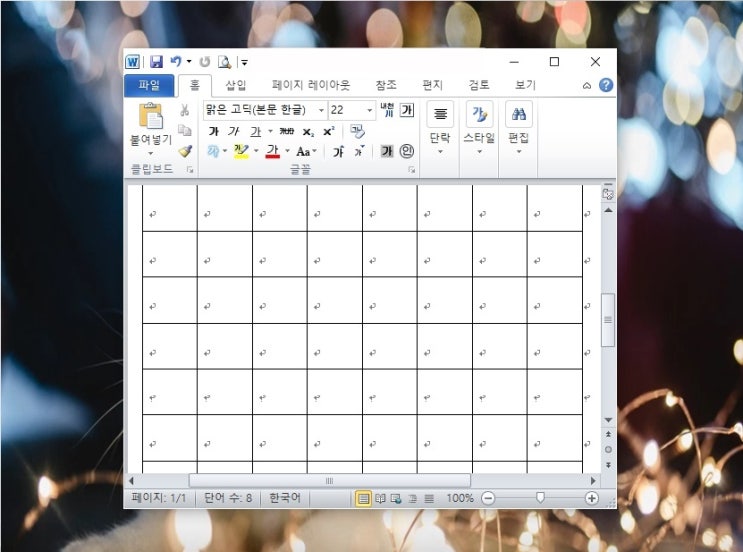Open the highlight color dropdown arrow
This screenshot has height=552, width=743.
256,151
